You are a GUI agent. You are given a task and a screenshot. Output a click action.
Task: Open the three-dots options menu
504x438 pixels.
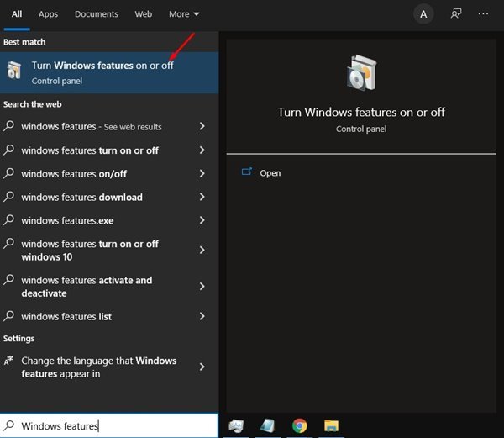[x=483, y=13]
